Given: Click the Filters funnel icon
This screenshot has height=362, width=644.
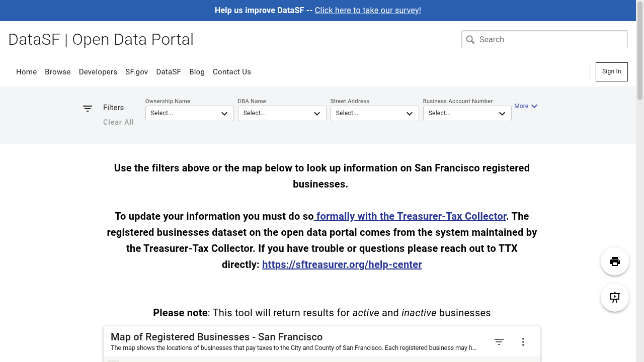Looking at the screenshot, I should pyautogui.click(x=88, y=108).
